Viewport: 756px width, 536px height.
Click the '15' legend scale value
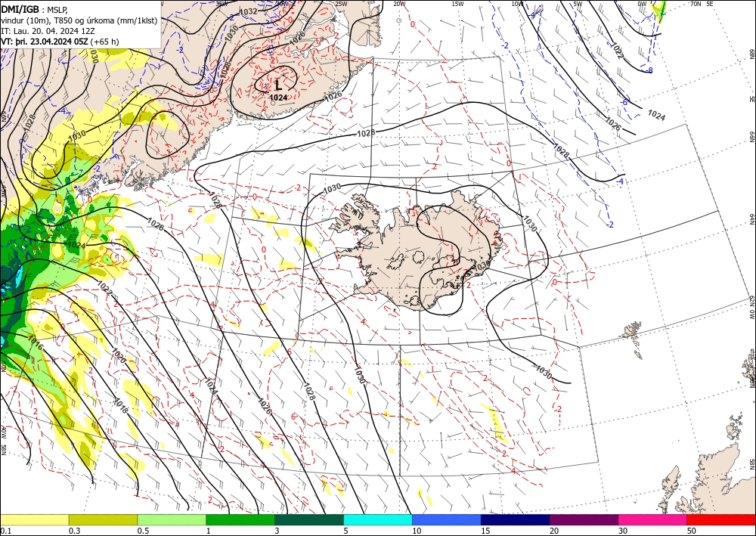pos(485,531)
